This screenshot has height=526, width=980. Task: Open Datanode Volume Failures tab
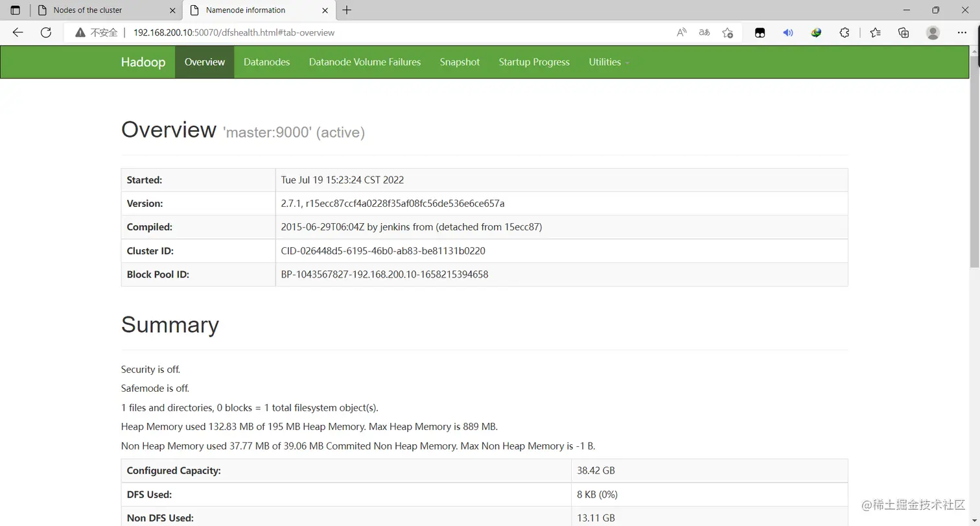coord(365,62)
